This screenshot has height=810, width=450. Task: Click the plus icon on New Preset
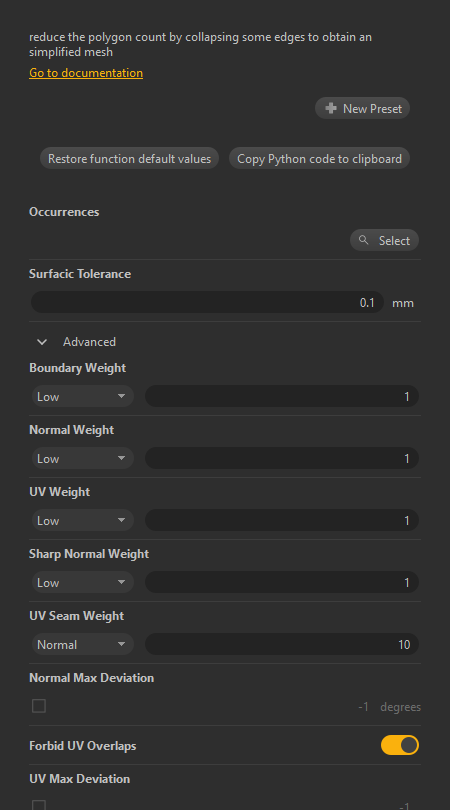331,108
